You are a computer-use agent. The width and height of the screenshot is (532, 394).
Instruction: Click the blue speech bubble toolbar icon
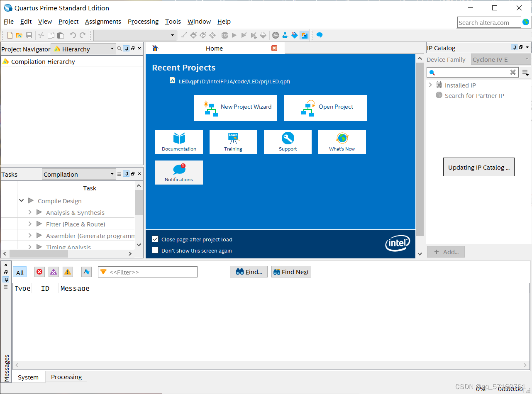[320, 35]
